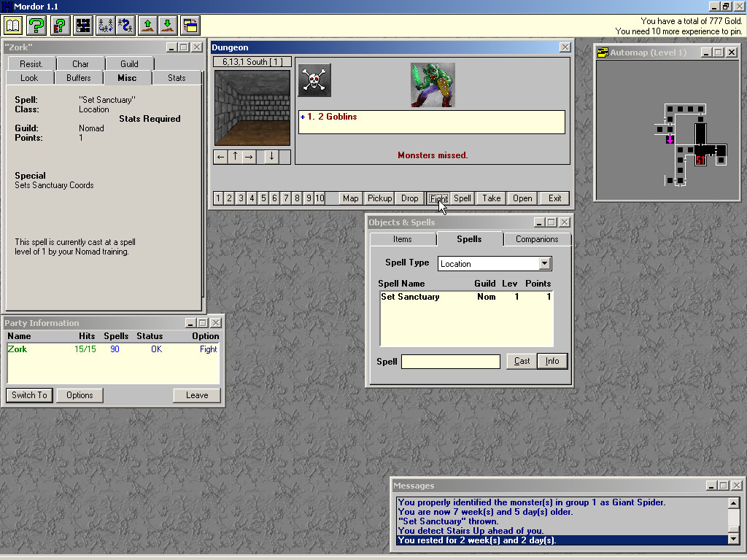747x560 pixels.
Task: Open the Items tab in Objects & Spells
Action: 403,239
